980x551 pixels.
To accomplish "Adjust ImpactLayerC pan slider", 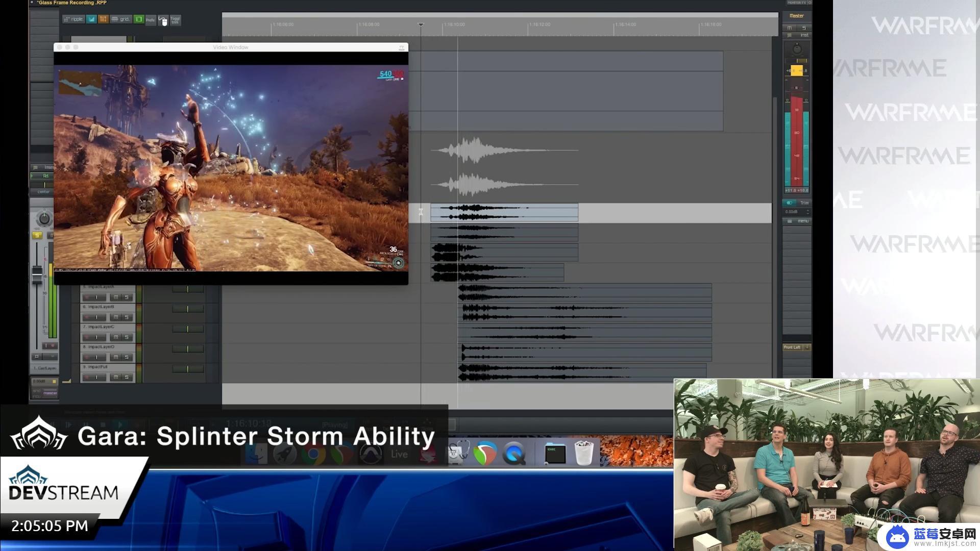I will (x=188, y=329).
